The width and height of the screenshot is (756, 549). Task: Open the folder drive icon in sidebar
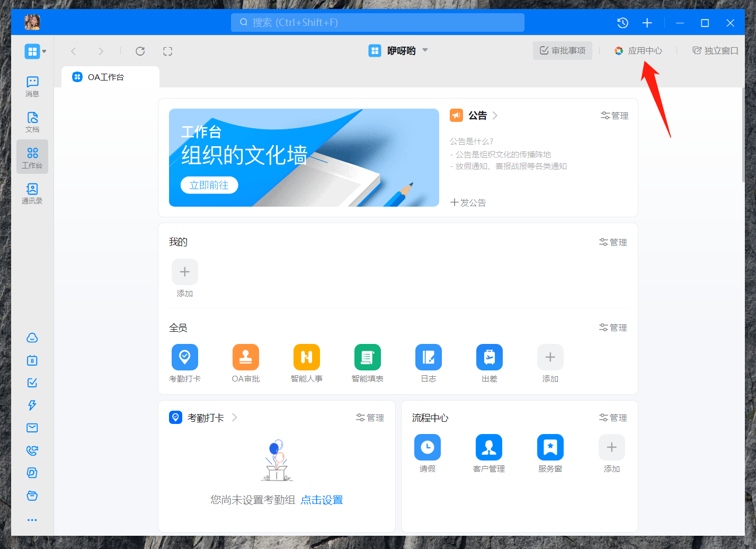point(32,495)
